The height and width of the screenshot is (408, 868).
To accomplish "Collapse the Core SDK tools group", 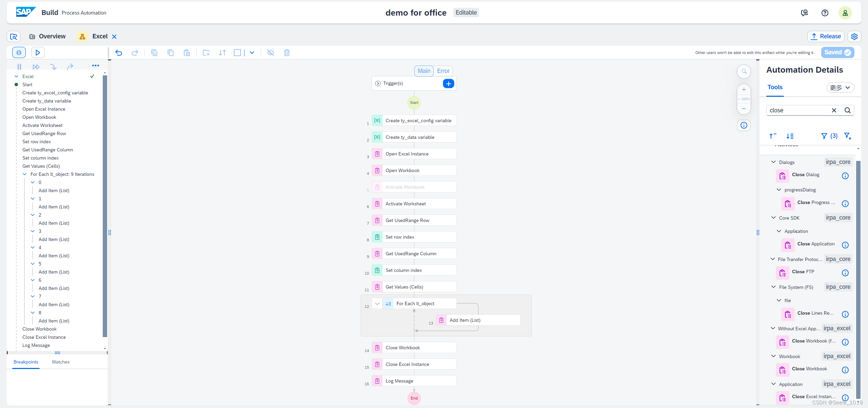I will (773, 218).
